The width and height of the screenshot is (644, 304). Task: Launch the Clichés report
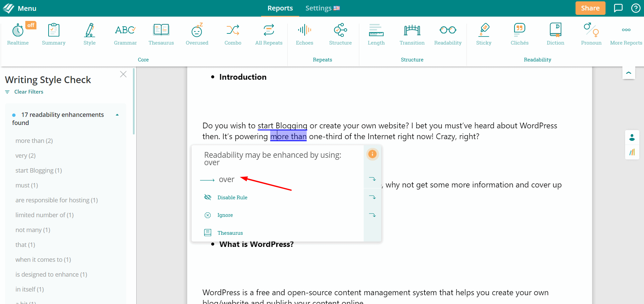tap(519, 34)
